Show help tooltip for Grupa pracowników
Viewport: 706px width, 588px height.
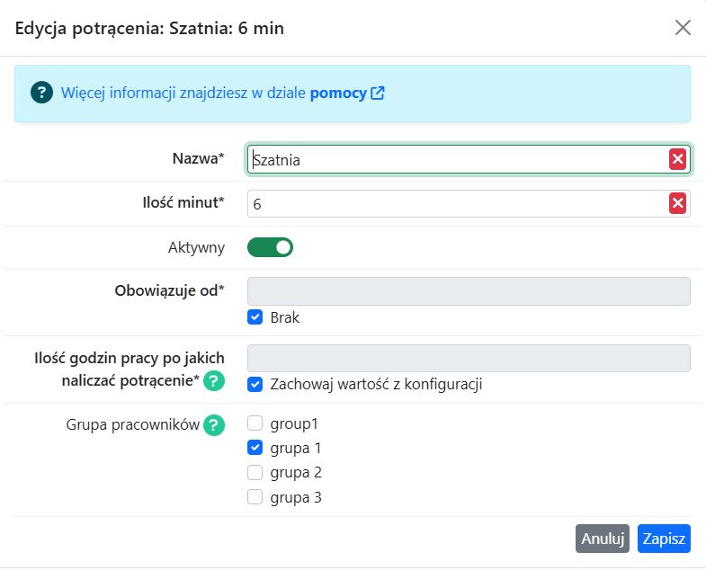click(214, 425)
